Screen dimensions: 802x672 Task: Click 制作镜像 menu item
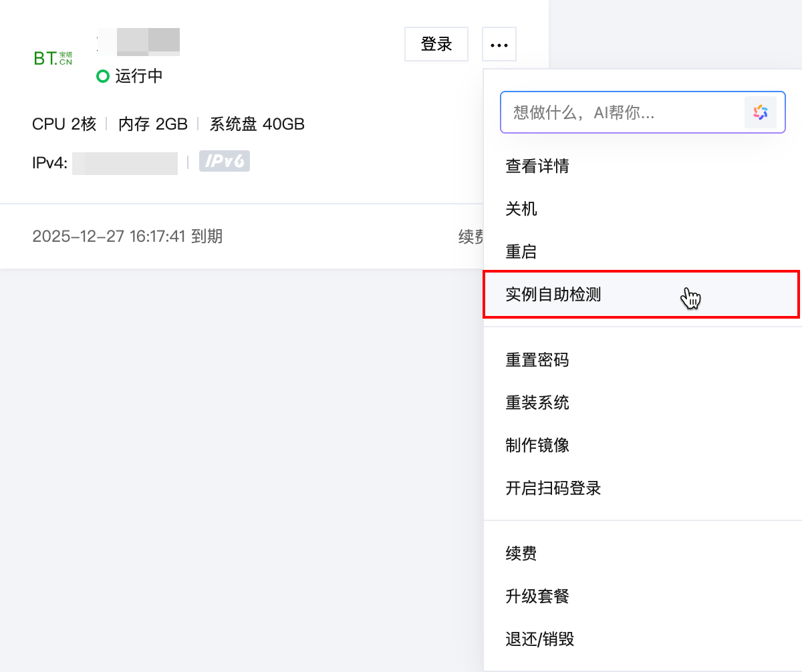click(x=537, y=445)
